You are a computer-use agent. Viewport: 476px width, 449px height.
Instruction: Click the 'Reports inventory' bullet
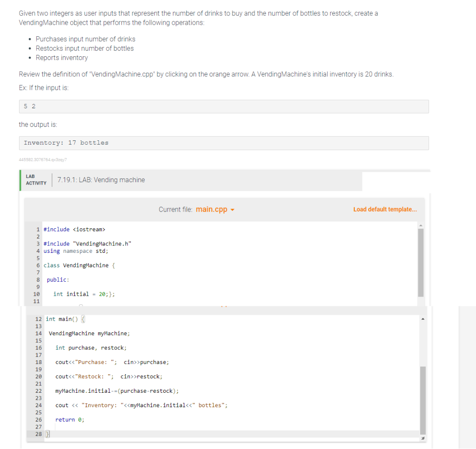point(62,58)
